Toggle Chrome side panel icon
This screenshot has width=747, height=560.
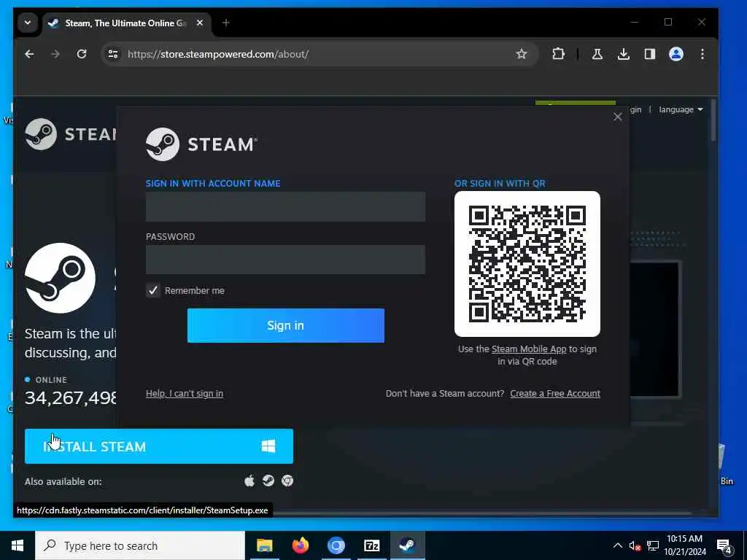tap(650, 54)
